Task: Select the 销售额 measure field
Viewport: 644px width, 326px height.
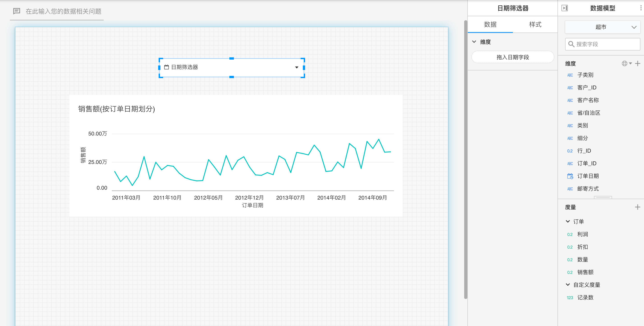Action: [x=585, y=272]
